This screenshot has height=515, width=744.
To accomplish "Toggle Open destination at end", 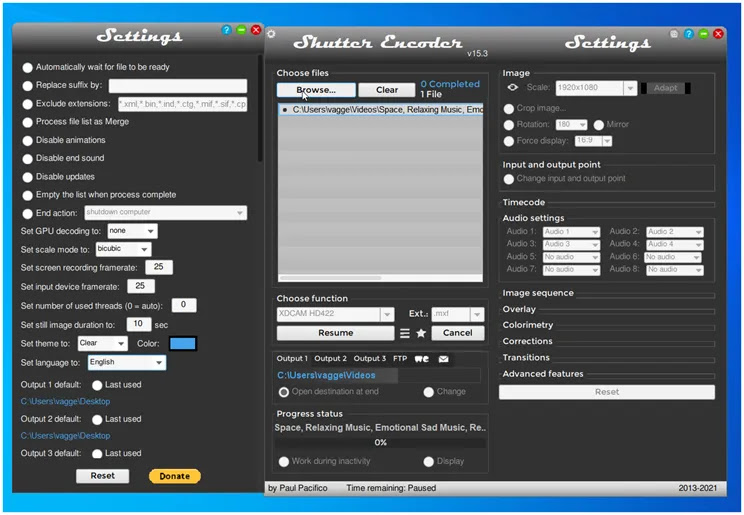I will point(284,392).
